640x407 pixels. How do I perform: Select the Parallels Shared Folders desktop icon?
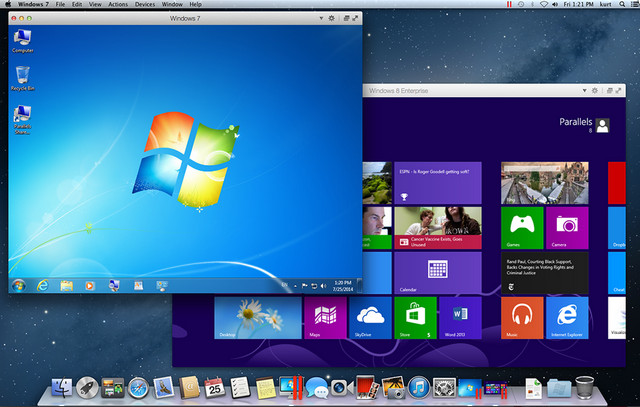[22, 120]
